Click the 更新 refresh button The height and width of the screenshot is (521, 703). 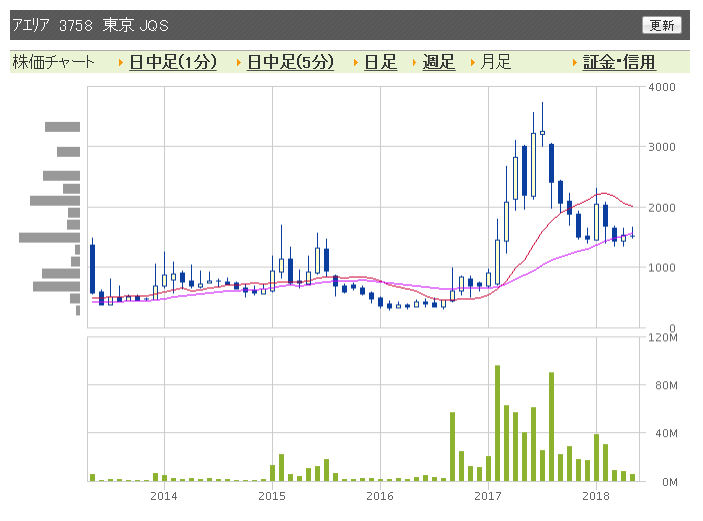(x=661, y=25)
